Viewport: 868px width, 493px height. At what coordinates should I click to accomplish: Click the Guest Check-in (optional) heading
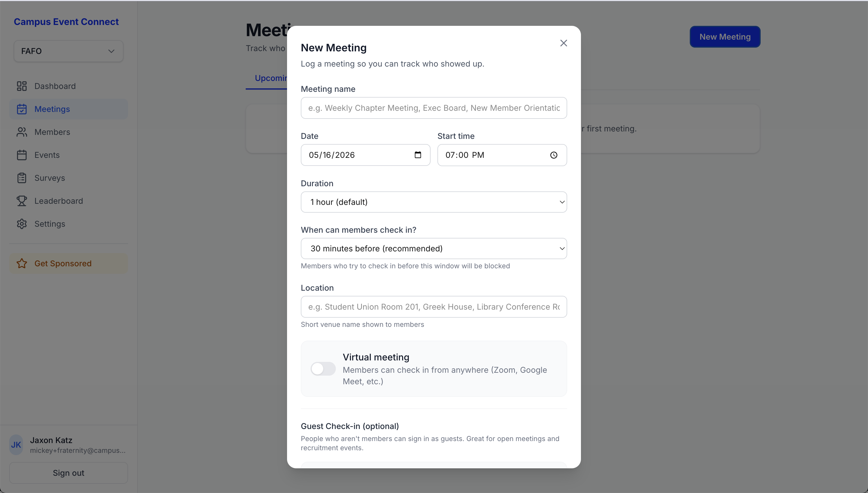[350, 426]
